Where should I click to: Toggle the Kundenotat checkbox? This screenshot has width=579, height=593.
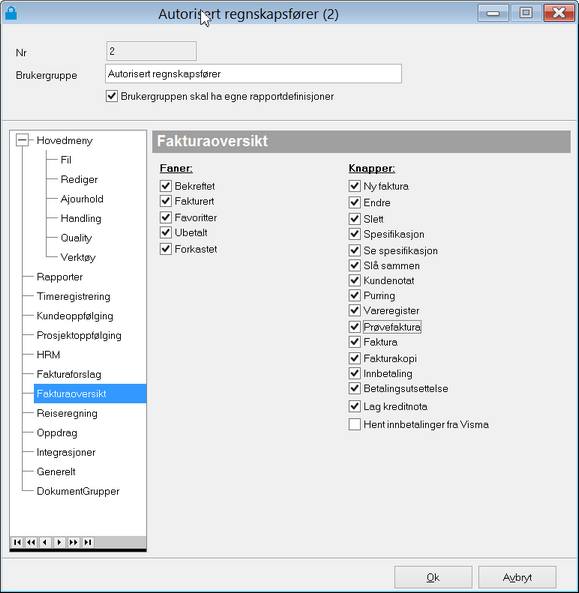tap(354, 280)
